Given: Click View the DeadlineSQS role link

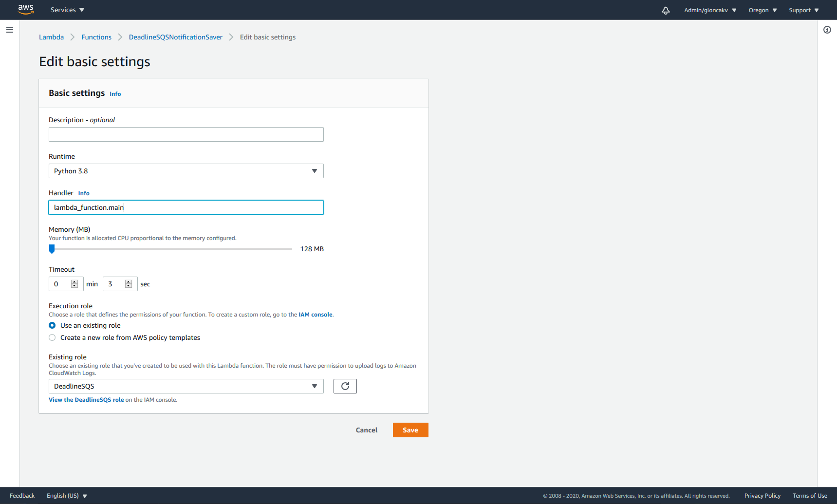Looking at the screenshot, I should coord(86,400).
